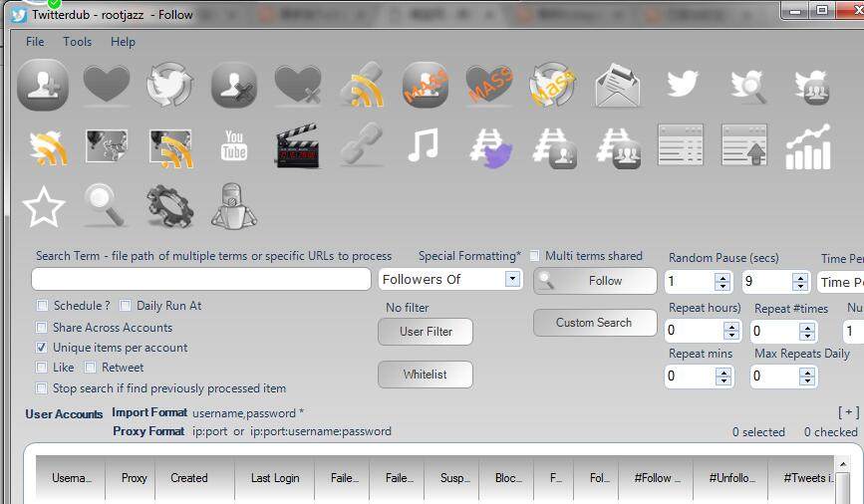Open the Tools menu
Screen dimensions: 864x504
[77, 42]
